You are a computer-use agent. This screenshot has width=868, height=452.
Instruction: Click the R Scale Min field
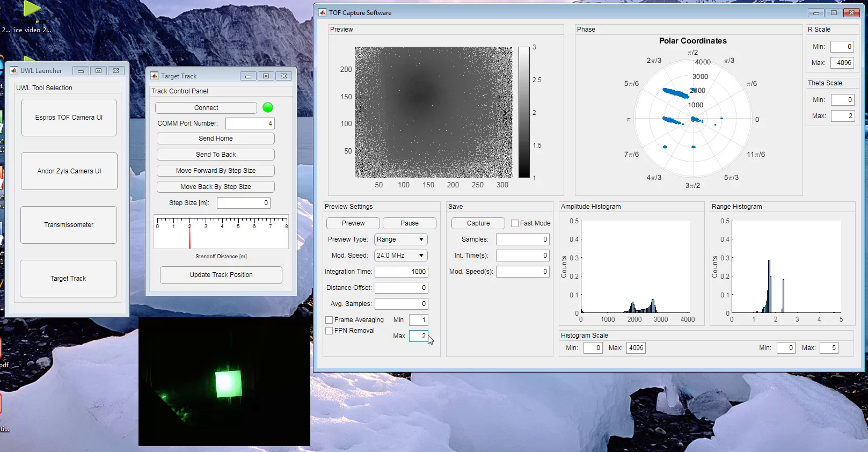click(842, 47)
